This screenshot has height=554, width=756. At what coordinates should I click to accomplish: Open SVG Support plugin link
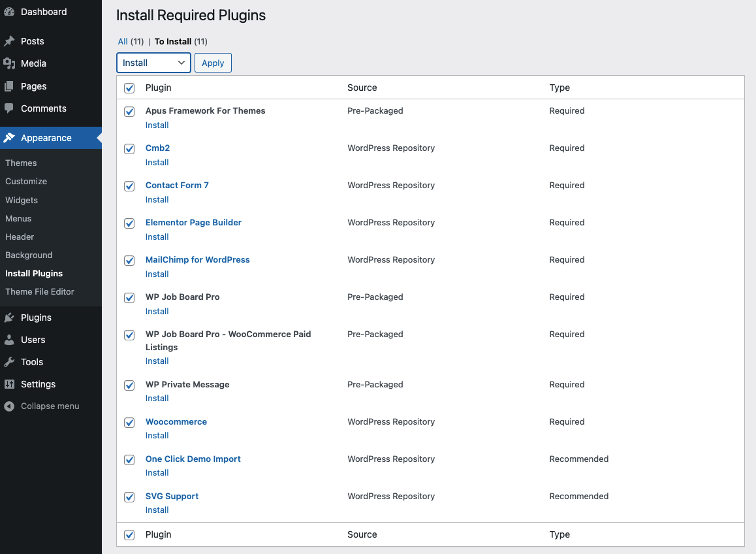172,496
